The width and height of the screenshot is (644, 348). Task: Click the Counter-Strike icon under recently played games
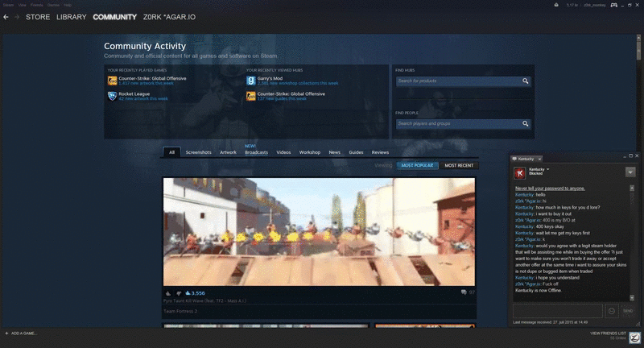tap(112, 81)
